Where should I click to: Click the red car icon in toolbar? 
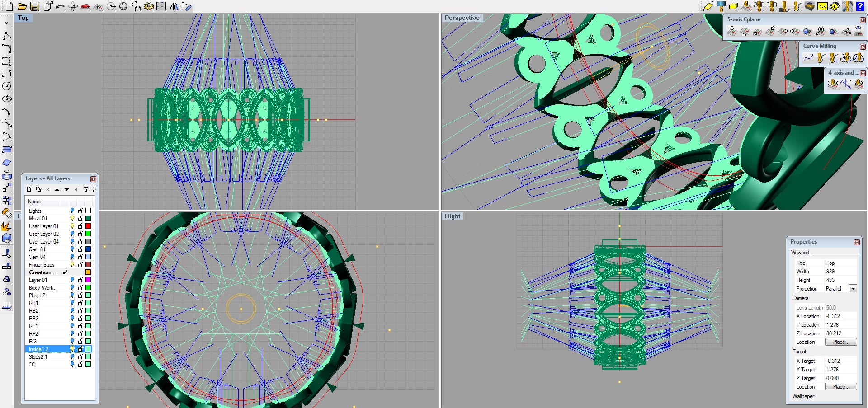coord(85,6)
